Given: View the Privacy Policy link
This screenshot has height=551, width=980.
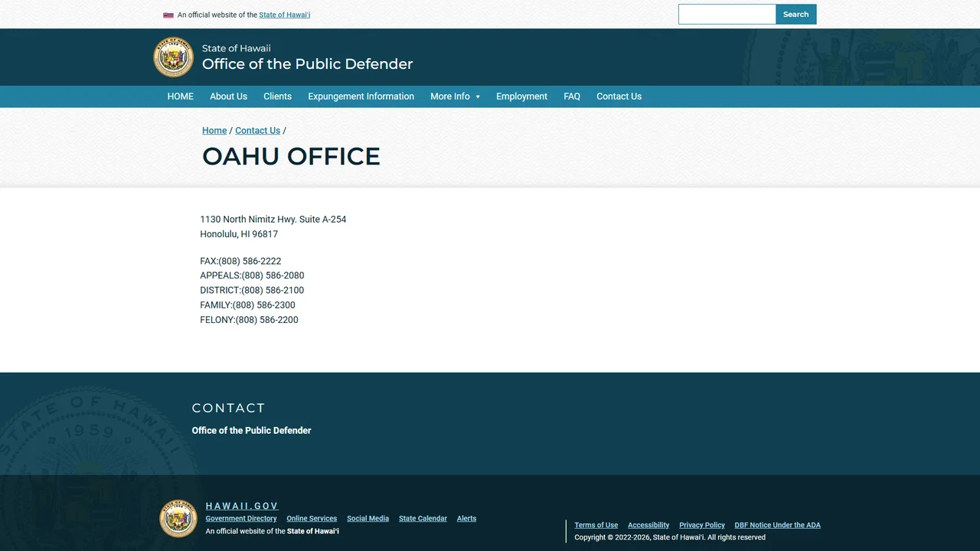Looking at the screenshot, I should click(702, 526).
